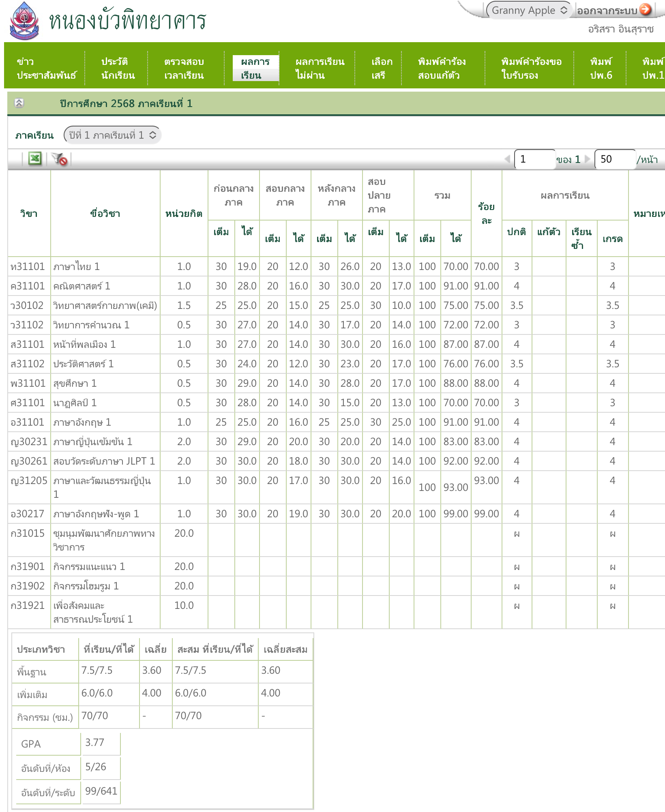Image resolution: width=665 pixels, height=812 pixels.
Task: Select the ผลการเรียน tab
Action: click(x=255, y=68)
